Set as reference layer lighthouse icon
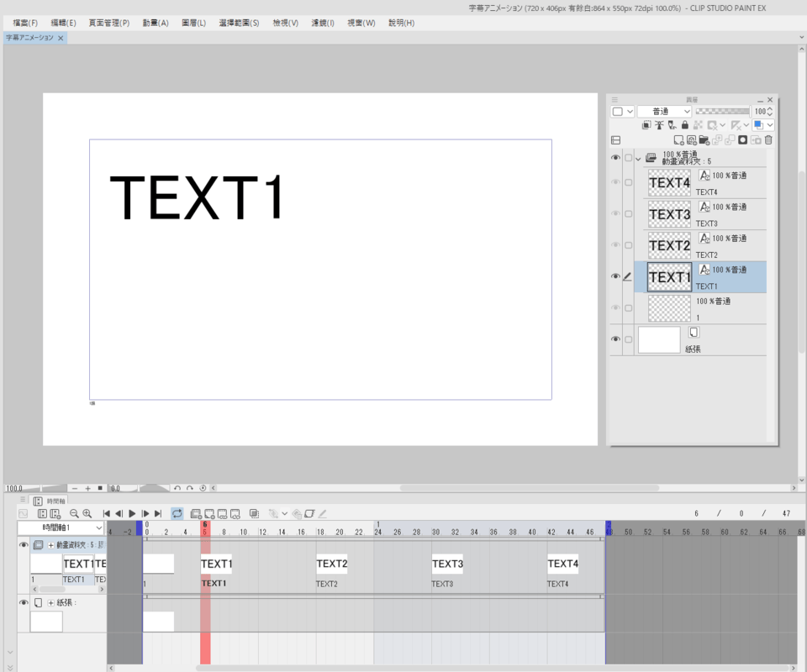The width and height of the screenshot is (807, 672). [659, 125]
